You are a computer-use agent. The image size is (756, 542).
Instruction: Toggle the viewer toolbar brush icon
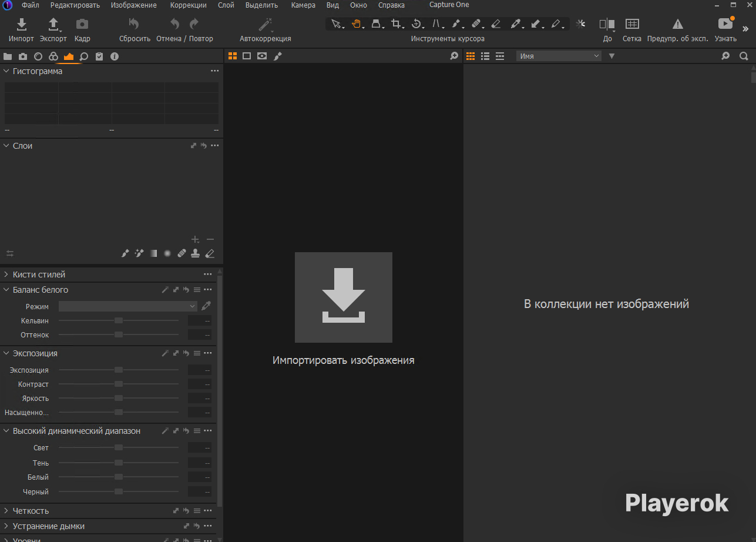[x=278, y=56]
